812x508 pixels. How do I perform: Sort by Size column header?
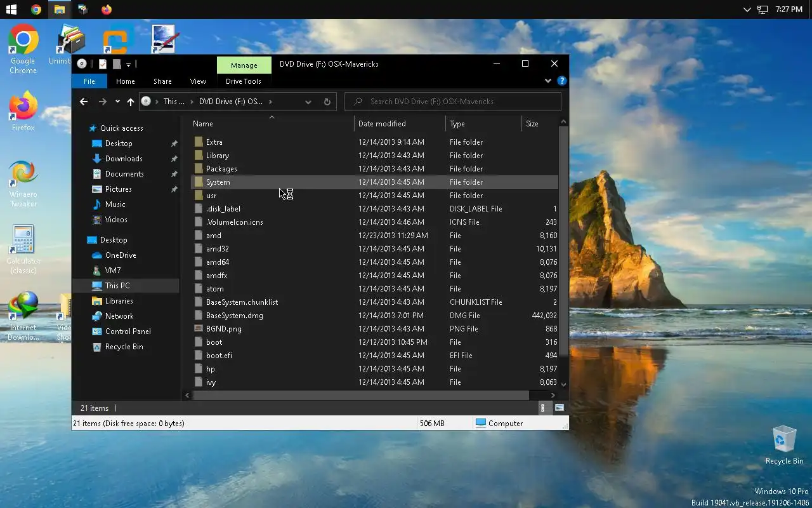540,124
